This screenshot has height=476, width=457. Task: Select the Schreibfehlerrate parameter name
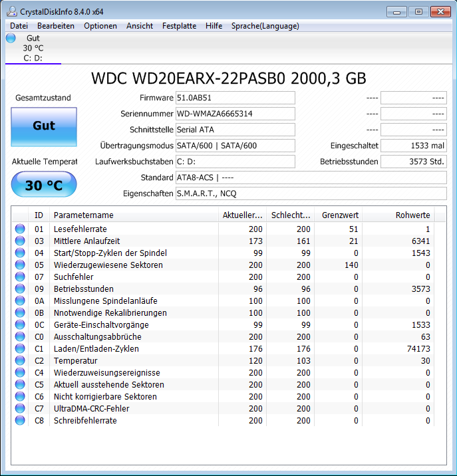tap(85, 420)
